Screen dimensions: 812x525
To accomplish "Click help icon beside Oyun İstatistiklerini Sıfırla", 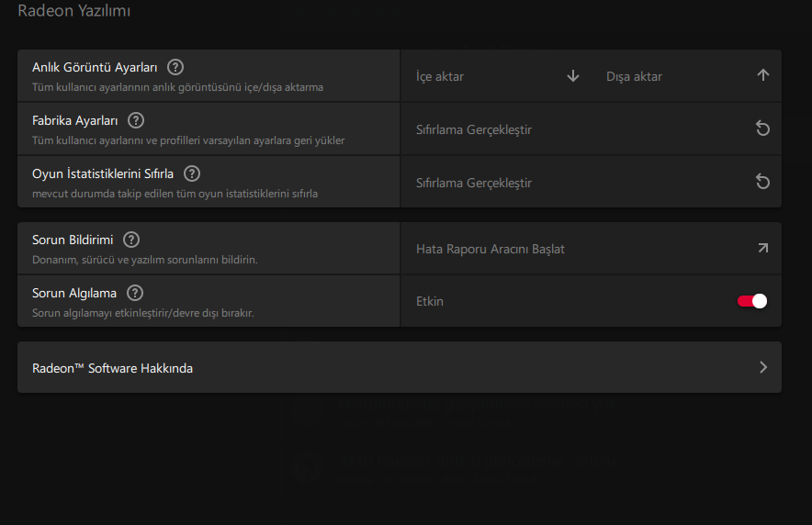I will coord(192,173).
